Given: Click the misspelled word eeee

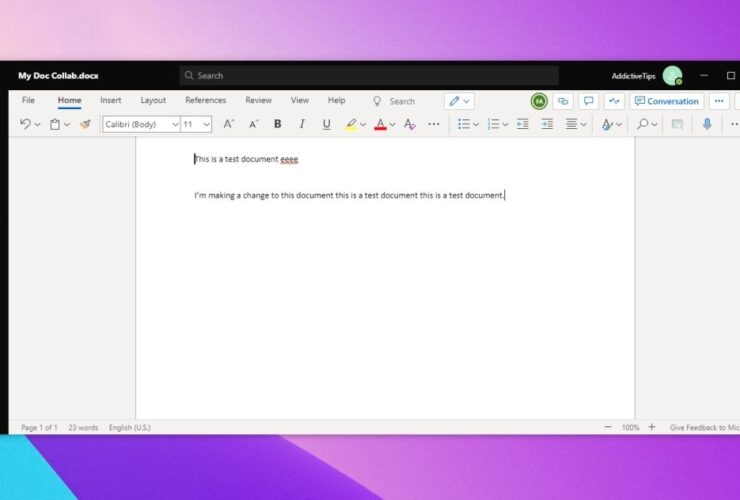Looking at the screenshot, I should [289, 160].
